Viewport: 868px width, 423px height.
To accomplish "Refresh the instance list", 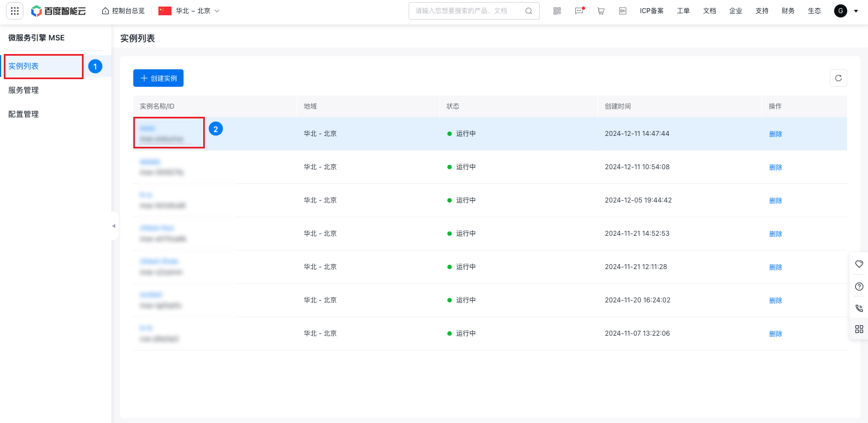I will pyautogui.click(x=839, y=78).
